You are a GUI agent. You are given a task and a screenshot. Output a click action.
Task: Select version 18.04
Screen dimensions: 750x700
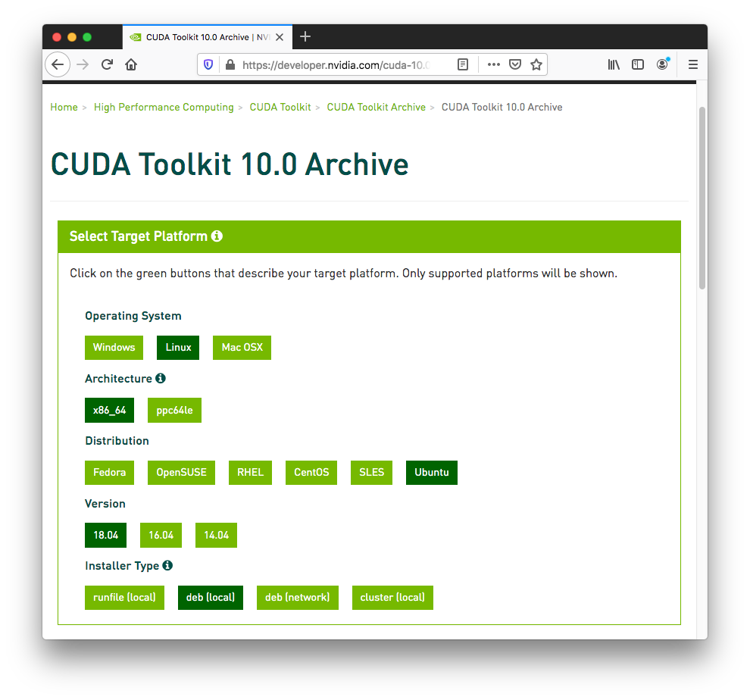106,536
